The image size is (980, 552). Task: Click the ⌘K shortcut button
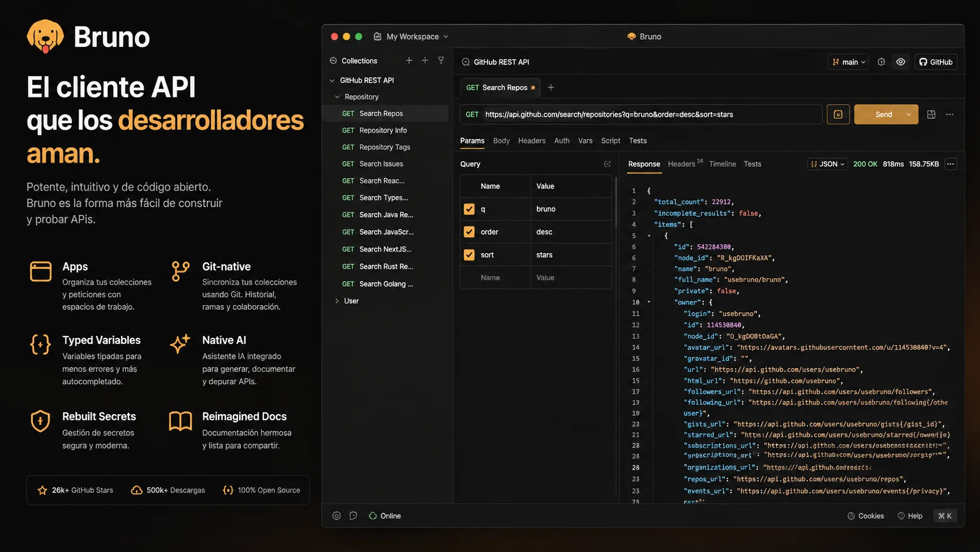point(945,516)
